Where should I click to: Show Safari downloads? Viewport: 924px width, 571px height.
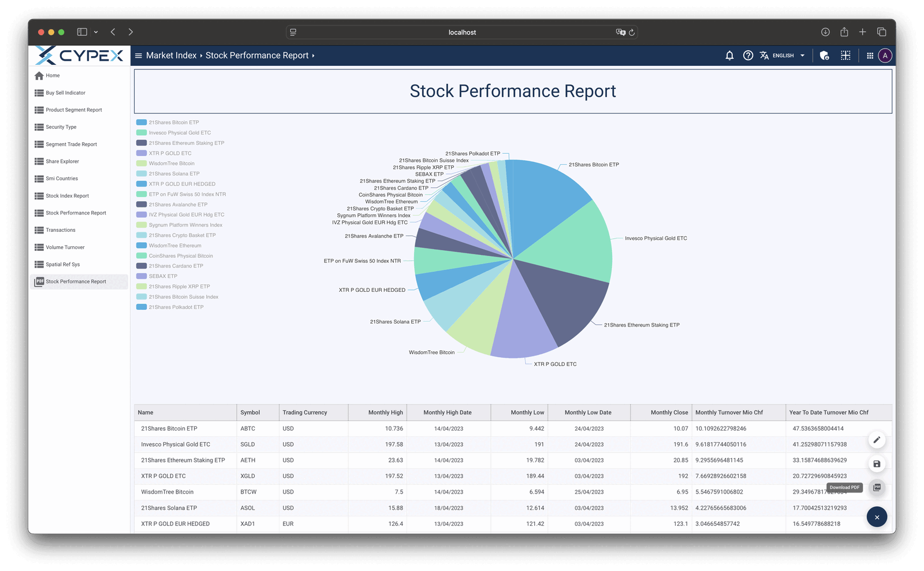[x=825, y=32]
